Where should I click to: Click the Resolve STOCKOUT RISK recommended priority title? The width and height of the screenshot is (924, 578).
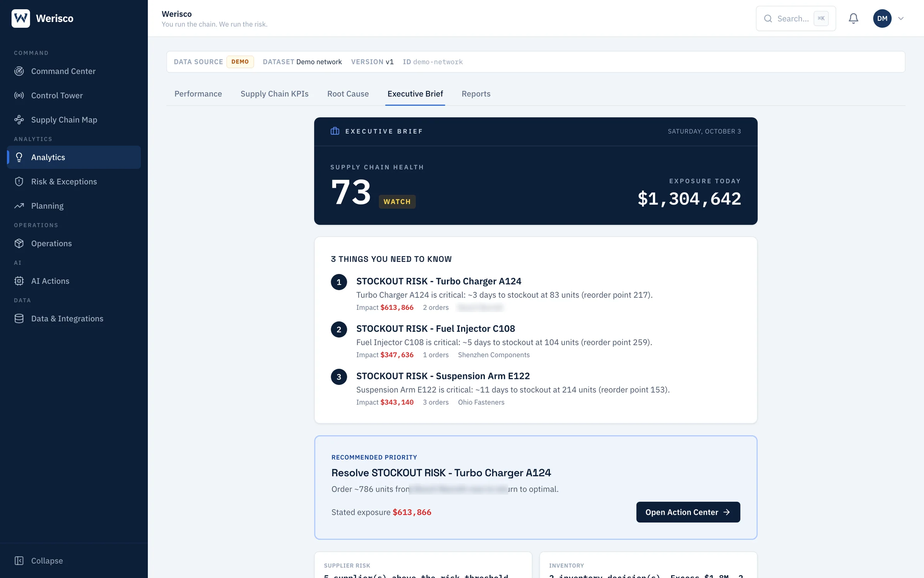pyautogui.click(x=441, y=473)
